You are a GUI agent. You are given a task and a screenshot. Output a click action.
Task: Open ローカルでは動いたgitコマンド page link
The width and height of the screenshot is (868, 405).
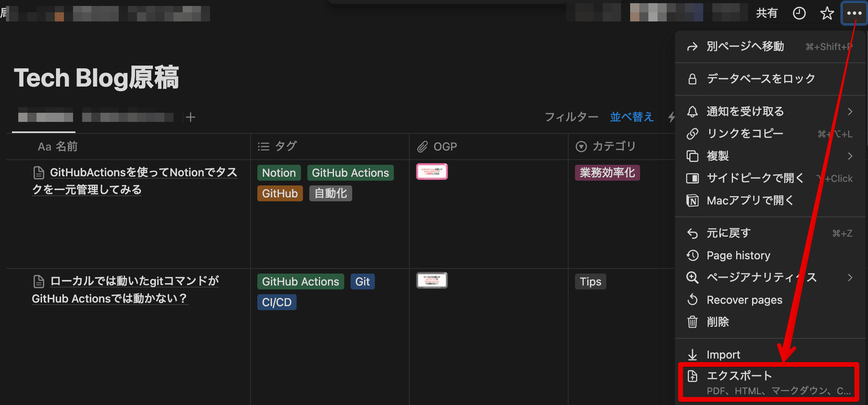pos(125,290)
